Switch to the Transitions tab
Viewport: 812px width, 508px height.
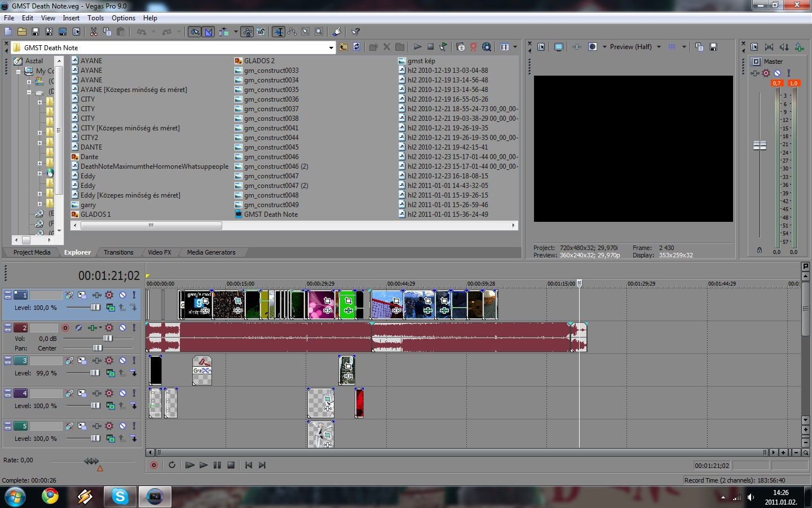(x=118, y=252)
